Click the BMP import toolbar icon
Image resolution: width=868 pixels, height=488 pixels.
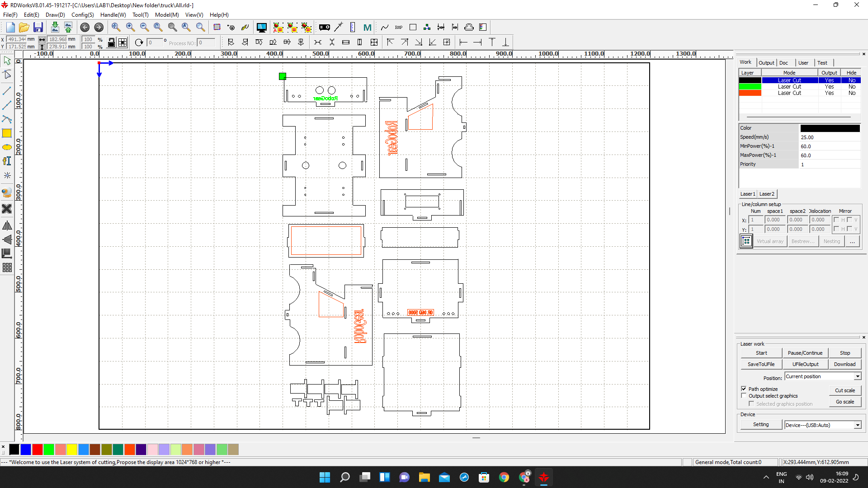pyautogui.click(x=398, y=28)
